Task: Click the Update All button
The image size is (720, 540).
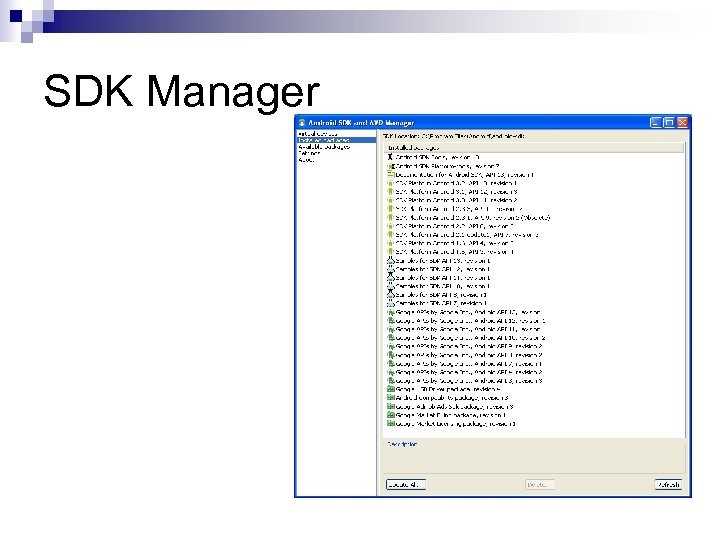Action: click(x=406, y=484)
